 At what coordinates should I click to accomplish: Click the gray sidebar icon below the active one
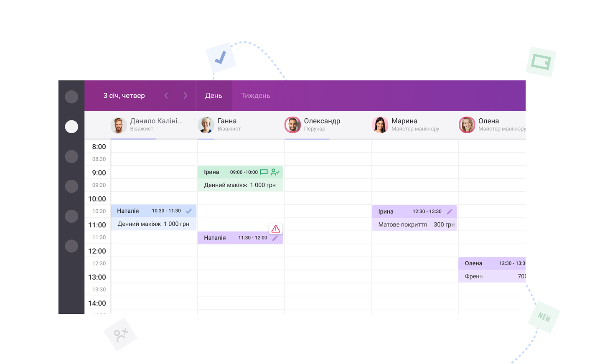click(71, 157)
